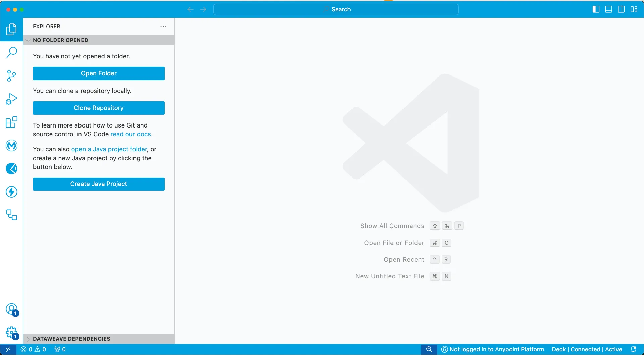Click the Open Folder button

(99, 73)
